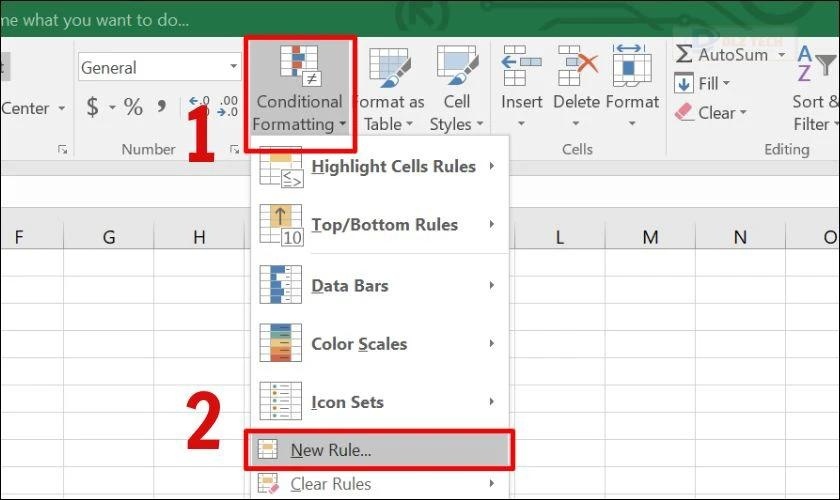
Task: Open Icon Sets submenu
Action: click(380, 402)
